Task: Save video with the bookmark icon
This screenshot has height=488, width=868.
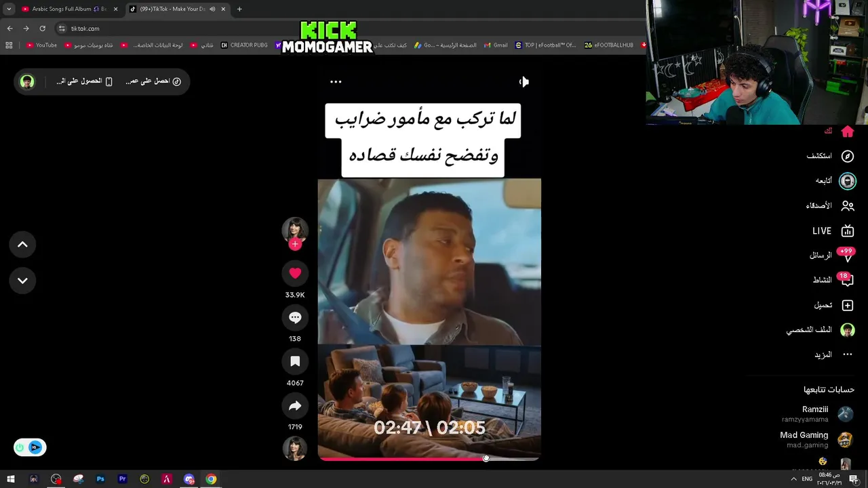Action: (295, 361)
